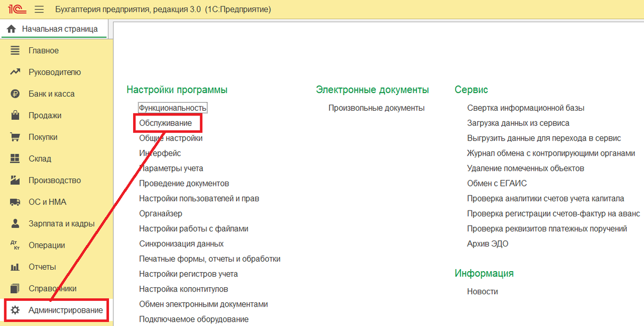This screenshot has height=326, width=644.
Task: Open Обмен с ЕГАИС
Action: click(497, 183)
